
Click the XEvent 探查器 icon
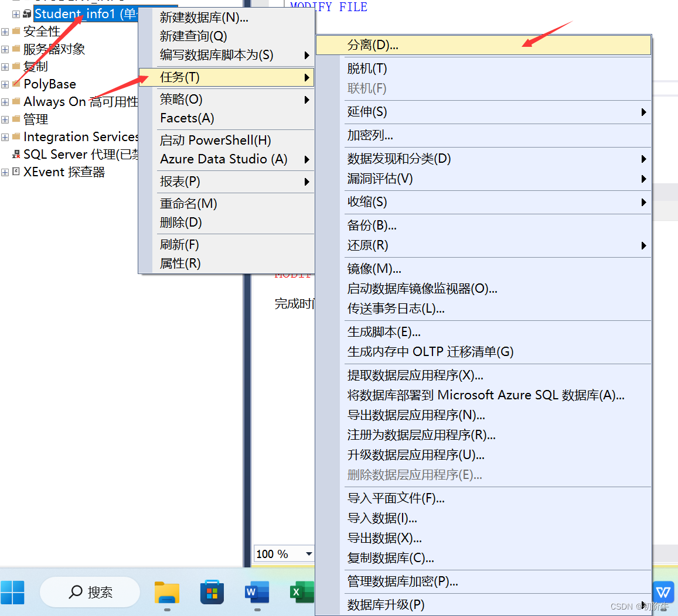(16, 172)
